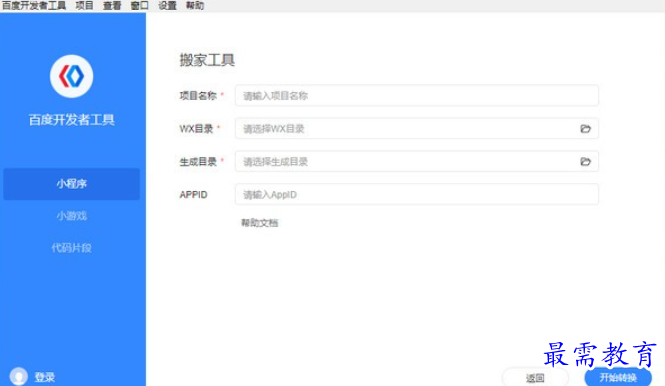Image resolution: width=665 pixels, height=386 pixels.
Task: Select the 小程序 sidebar tab
Action: pyautogui.click(x=71, y=184)
